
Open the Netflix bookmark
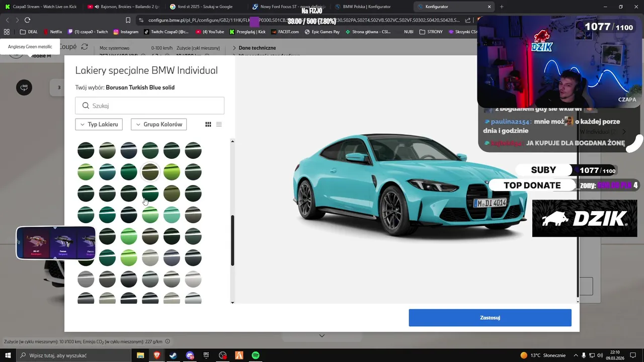tap(52, 32)
